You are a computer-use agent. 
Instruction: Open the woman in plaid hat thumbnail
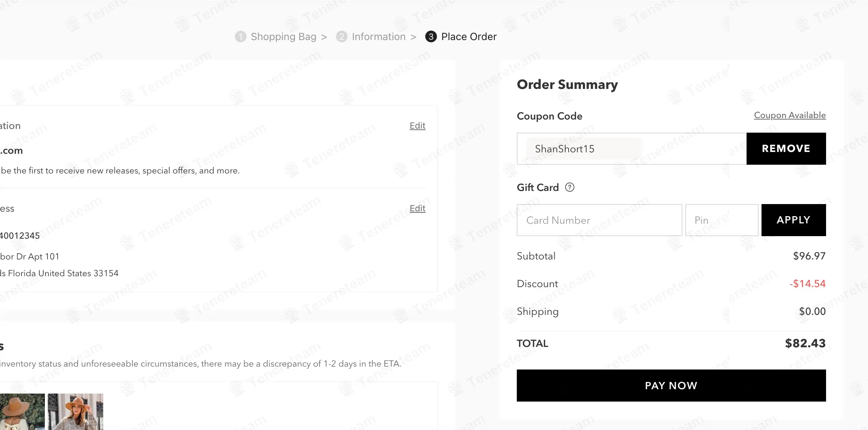tap(75, 412)
